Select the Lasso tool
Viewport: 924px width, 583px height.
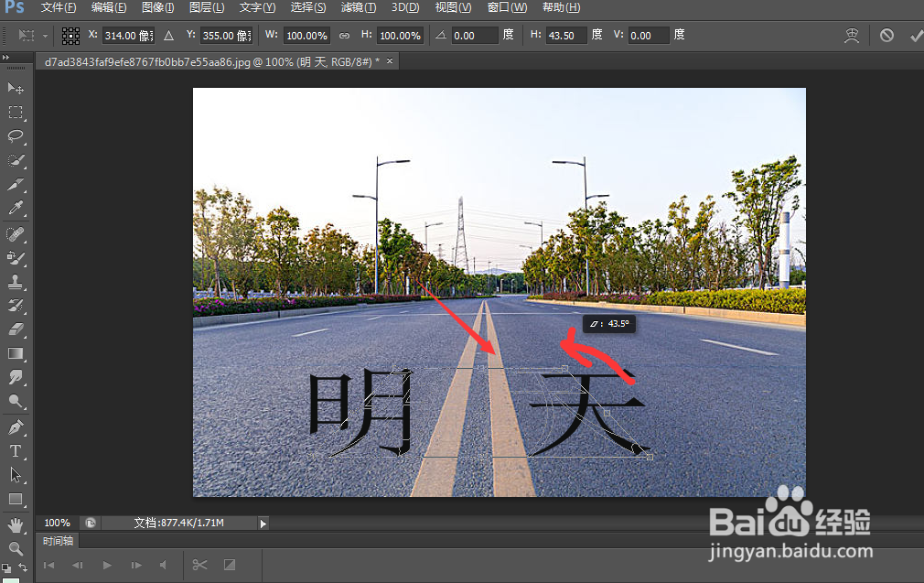click(16, 133)
